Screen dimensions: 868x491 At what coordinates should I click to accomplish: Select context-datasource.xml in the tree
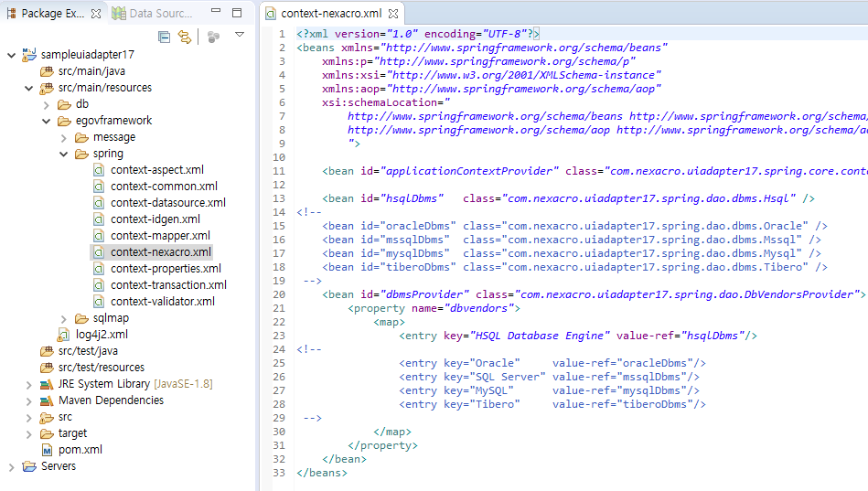167,203
